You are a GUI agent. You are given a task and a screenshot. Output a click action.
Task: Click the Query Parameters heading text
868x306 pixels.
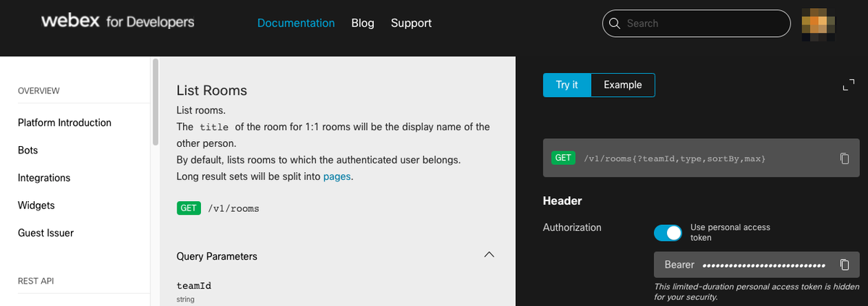pos(217,256)
